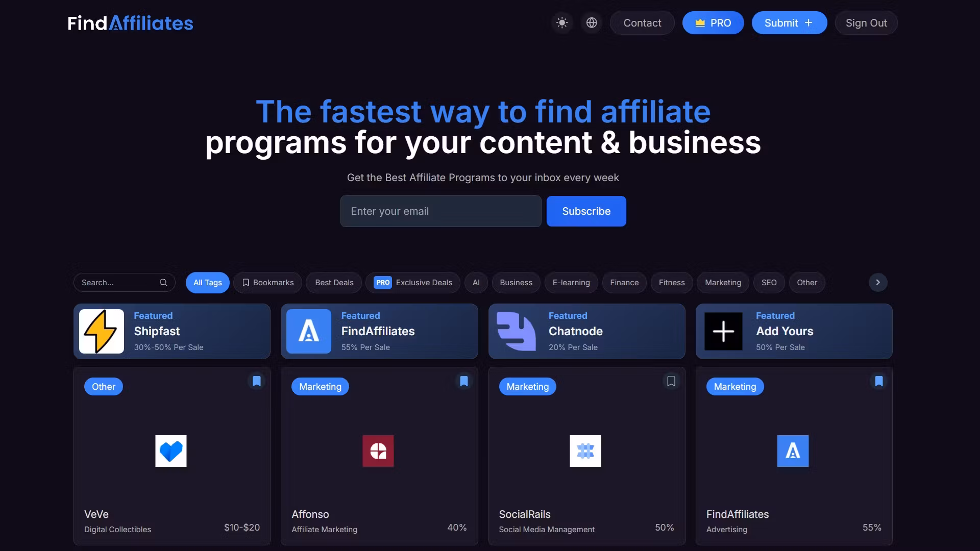Open the Shipfast lightning bolt logo
The height and width of the screenshot is (551, 980).
[102, 332]
